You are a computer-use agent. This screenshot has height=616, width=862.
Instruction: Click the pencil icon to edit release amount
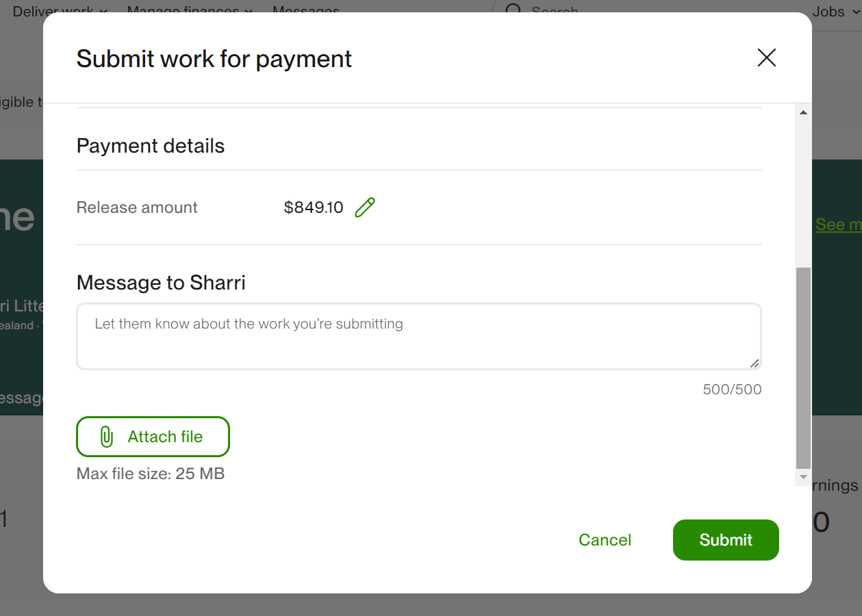coord(365,207)
